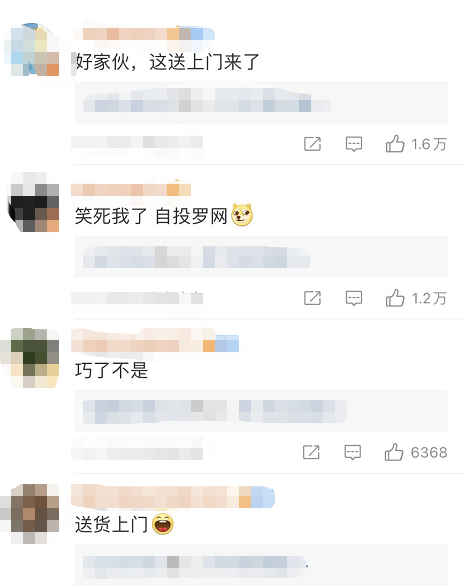Screen dimensions: 464x588
Task: Tap the comment icon under 巧了不是
Action: coord(353,453)
